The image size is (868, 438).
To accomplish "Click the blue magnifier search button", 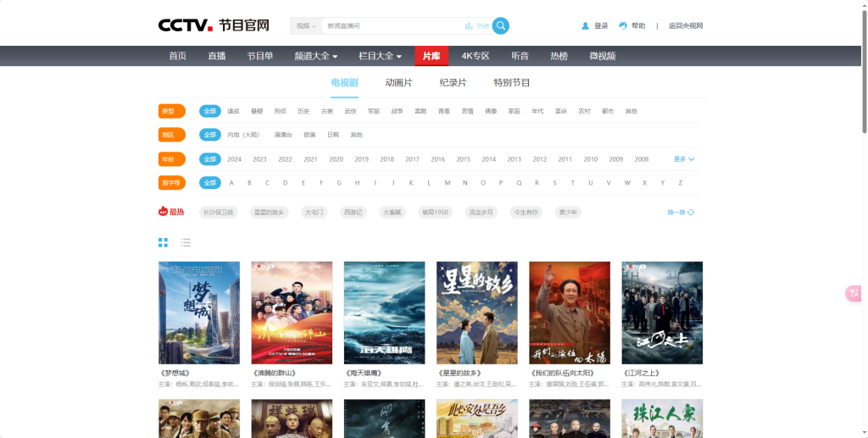I will click(x=500, y=26).
